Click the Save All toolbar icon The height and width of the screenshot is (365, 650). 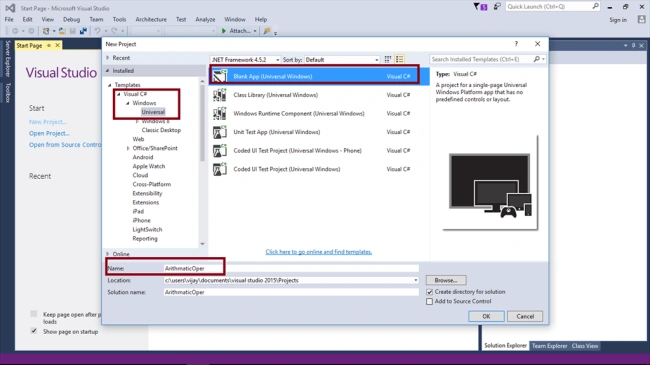click(x=83, y=31)
